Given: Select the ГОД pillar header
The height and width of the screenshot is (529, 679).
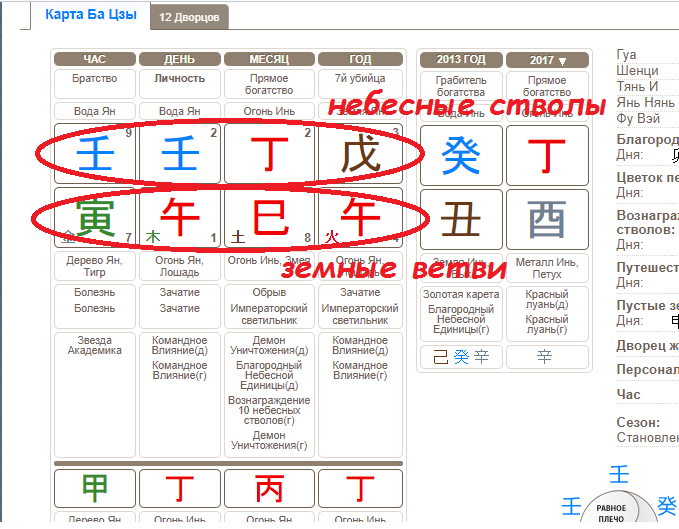Looking at the screenshot, I should pos(360,59).
